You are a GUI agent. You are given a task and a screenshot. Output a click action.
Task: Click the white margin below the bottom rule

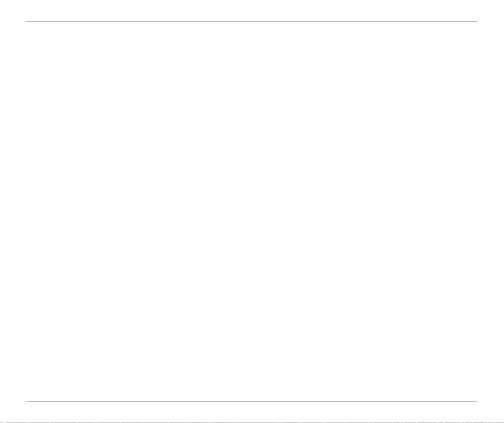(x=252, y=411)
